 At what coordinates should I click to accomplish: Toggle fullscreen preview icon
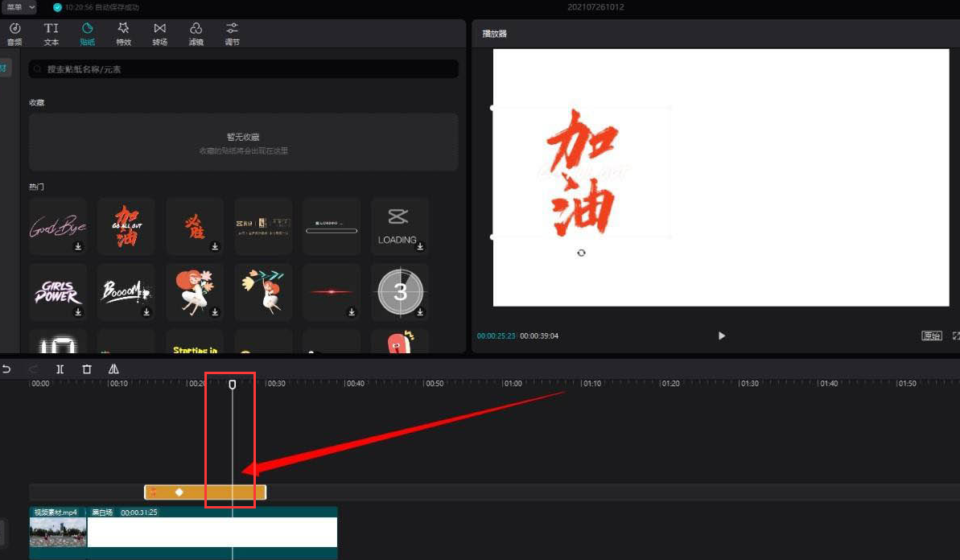[x=956, y=336]
